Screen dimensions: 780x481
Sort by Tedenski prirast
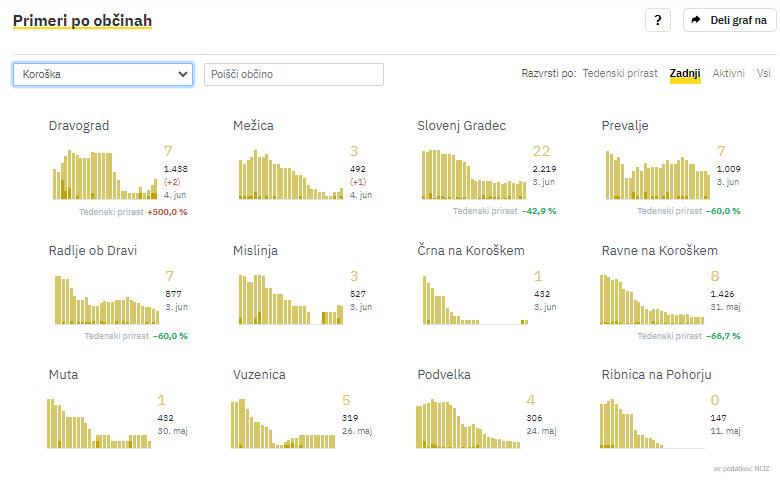[620, 74]
